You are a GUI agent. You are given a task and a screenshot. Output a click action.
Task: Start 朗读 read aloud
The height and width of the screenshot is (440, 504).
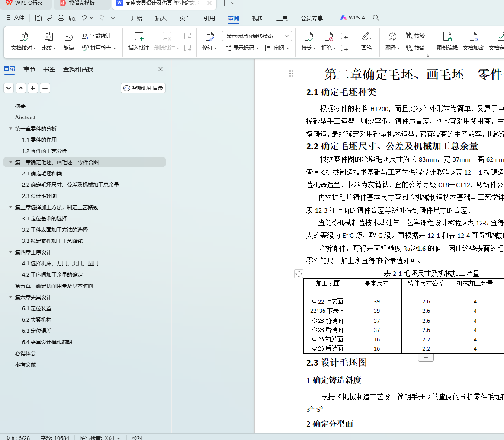pos(69,41)
